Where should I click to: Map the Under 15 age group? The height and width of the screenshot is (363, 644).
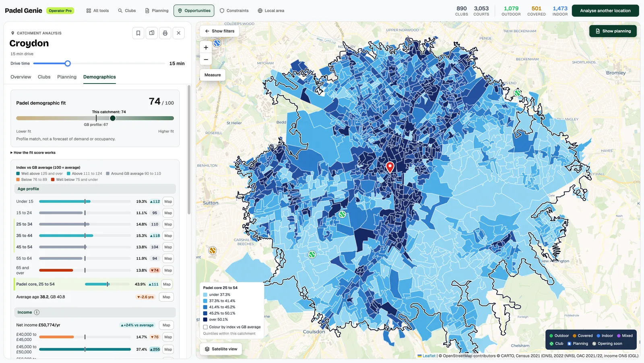(168, 202)
